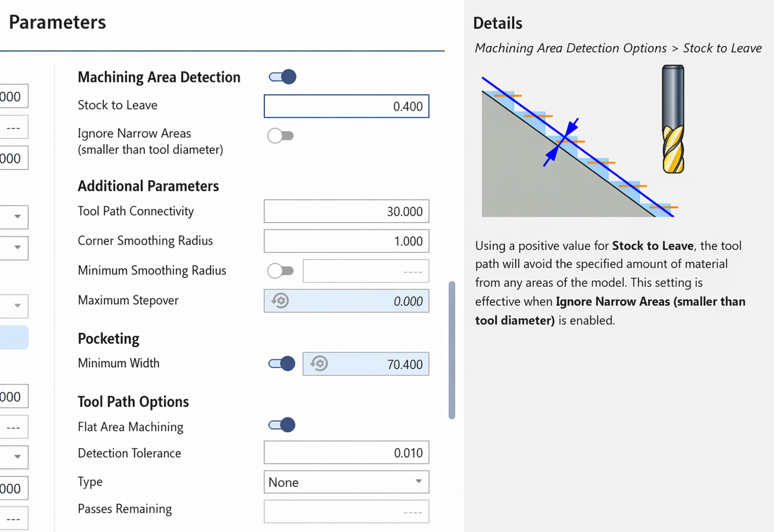
Task: Disable the Machining Area Detection switch
Action: [x=282, y=77]
